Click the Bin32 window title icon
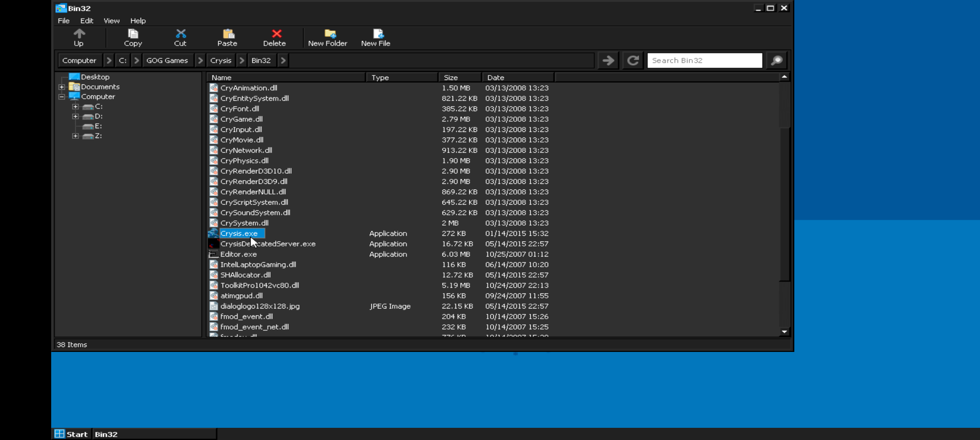 (x=61, y=8)
